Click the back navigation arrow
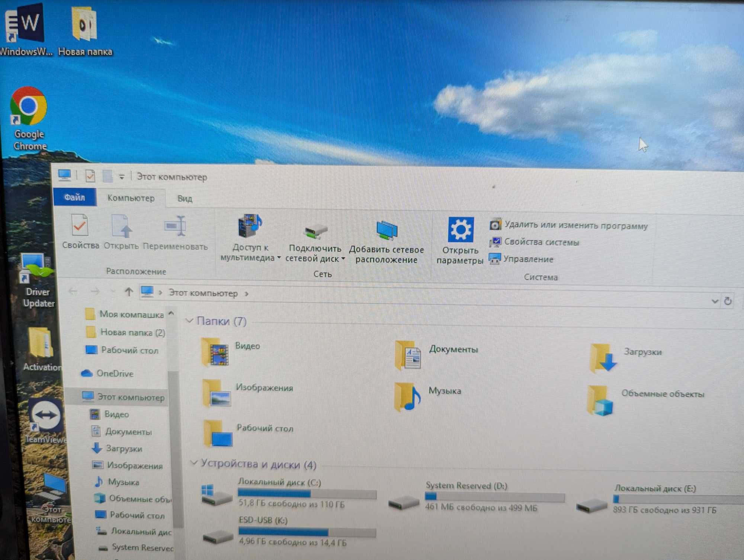The height and width of the screenshot is (560, 744). click(73, 291)
